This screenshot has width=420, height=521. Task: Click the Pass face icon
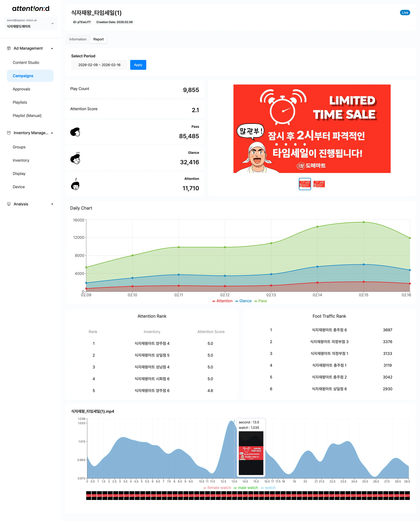coord(75,132)
